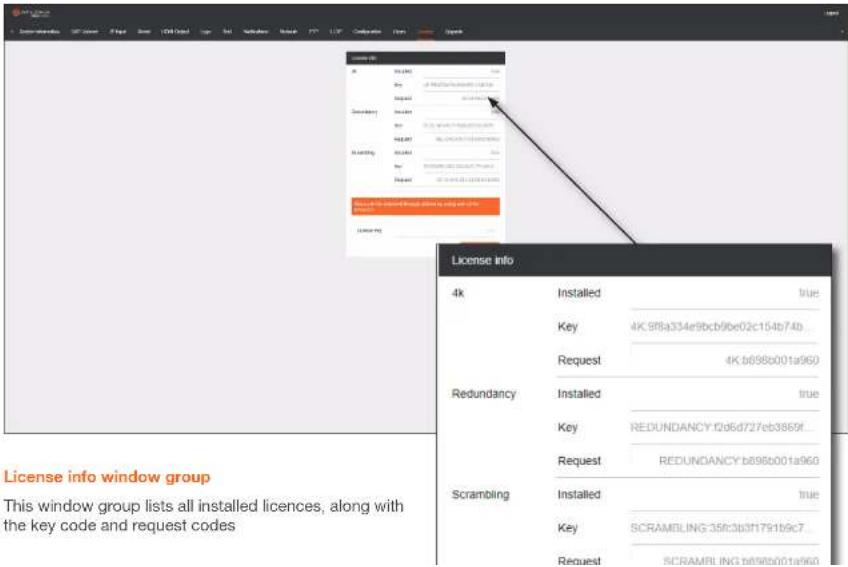Click the Redundancy label in enlarged panel
848x567 pixels.
pyautogui.click(x=483, y=394)
